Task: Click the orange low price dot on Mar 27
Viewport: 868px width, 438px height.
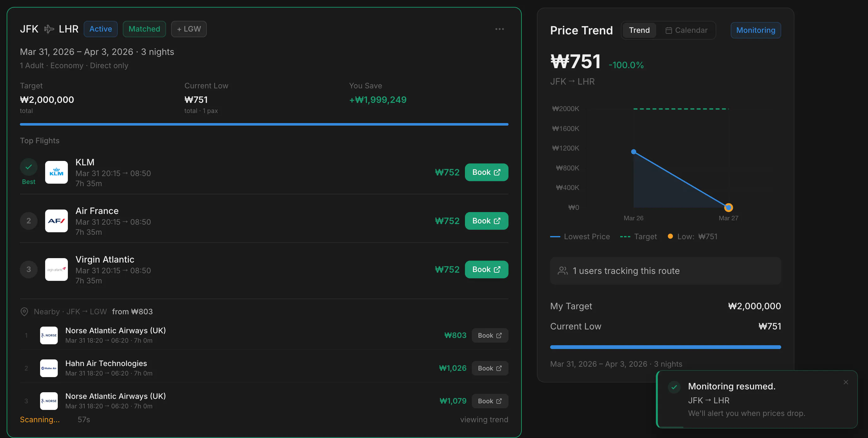Action: [x=728, y=208]
